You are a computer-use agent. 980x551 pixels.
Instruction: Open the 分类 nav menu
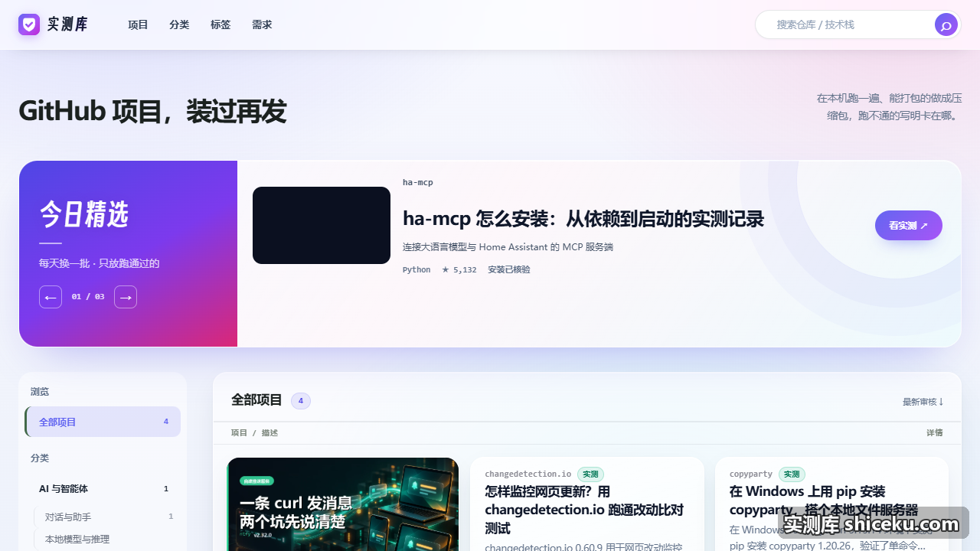[x=179, y=24]
